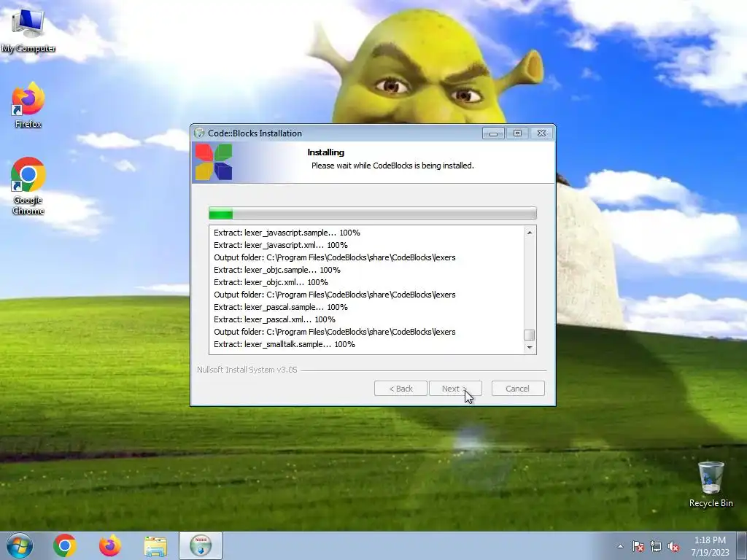Image resolution: width=747 pixels, height=560 pixels.
Task: Open the muted volume tray icon
Action: (673, 546)
